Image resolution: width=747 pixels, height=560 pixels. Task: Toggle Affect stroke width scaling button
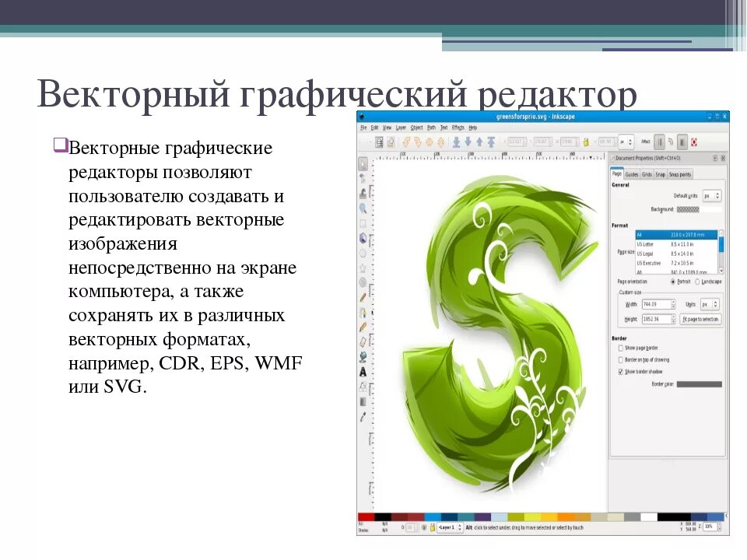(x=660, y=142)
